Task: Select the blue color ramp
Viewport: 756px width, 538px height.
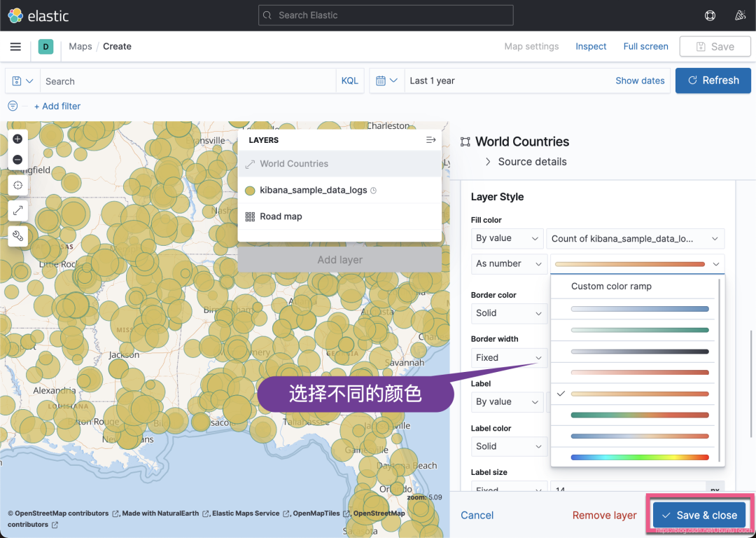Action: (640, 310)
